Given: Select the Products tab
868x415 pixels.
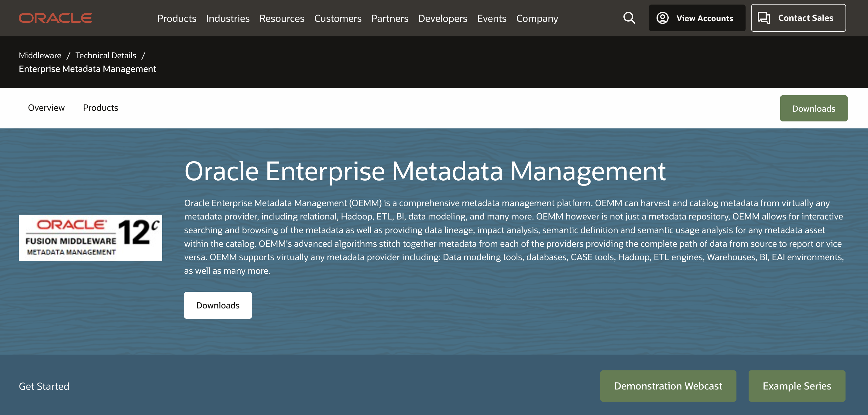Looking at the screenshot, I should coord(100,107).
